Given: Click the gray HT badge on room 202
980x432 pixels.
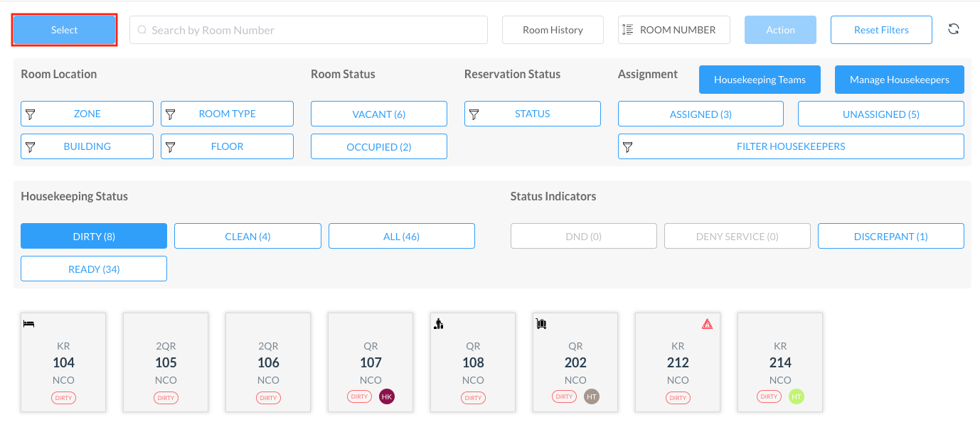Looking at the screenshot, I should pos(592,396).
